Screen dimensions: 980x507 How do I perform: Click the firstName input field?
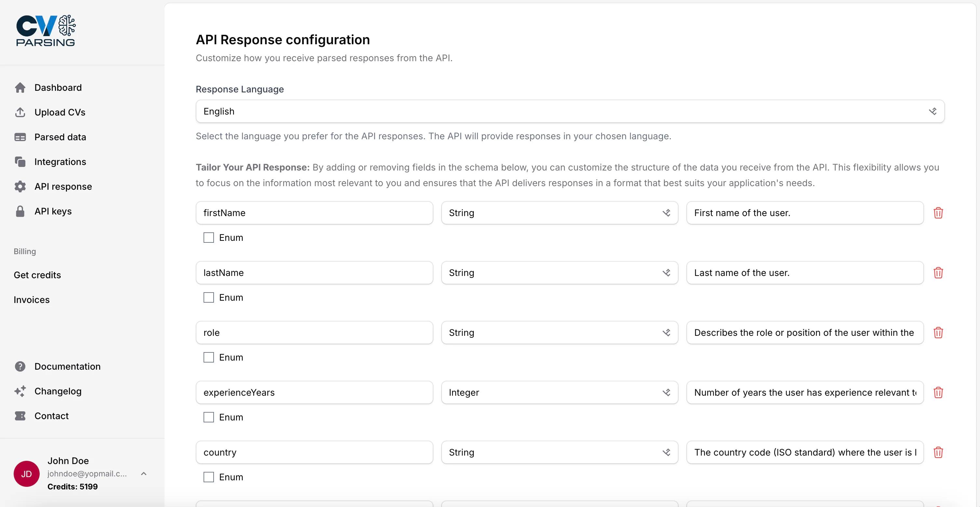(x=315, y=213)
